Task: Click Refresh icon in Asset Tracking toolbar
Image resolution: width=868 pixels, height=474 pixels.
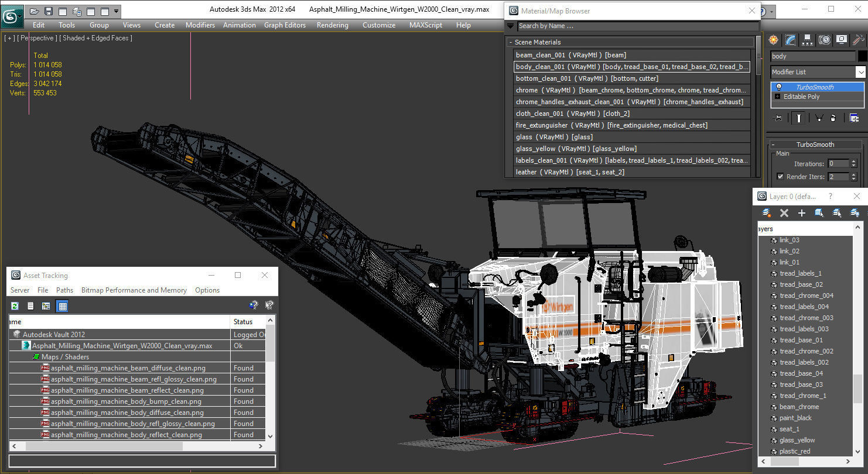Action: click(15, 305)
